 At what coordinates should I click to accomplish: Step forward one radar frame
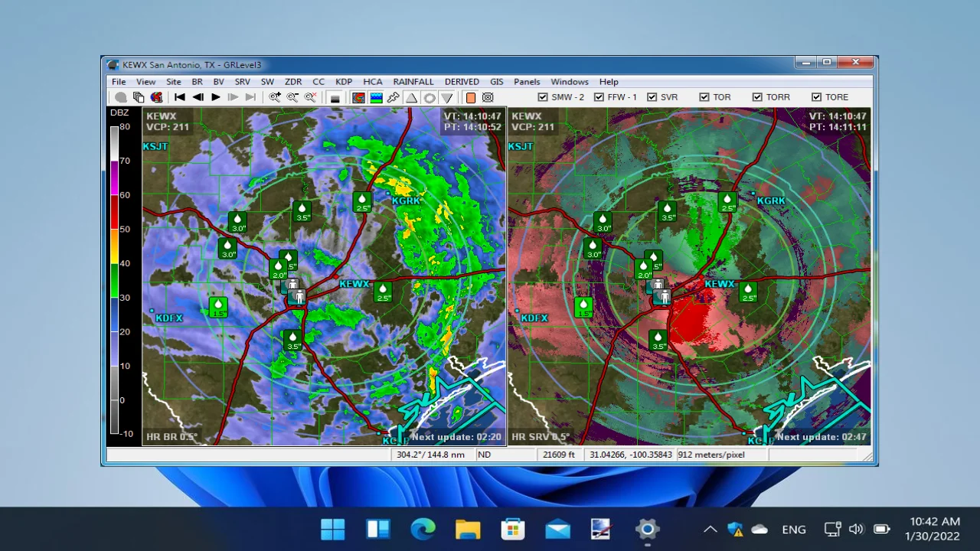point(233,97)
